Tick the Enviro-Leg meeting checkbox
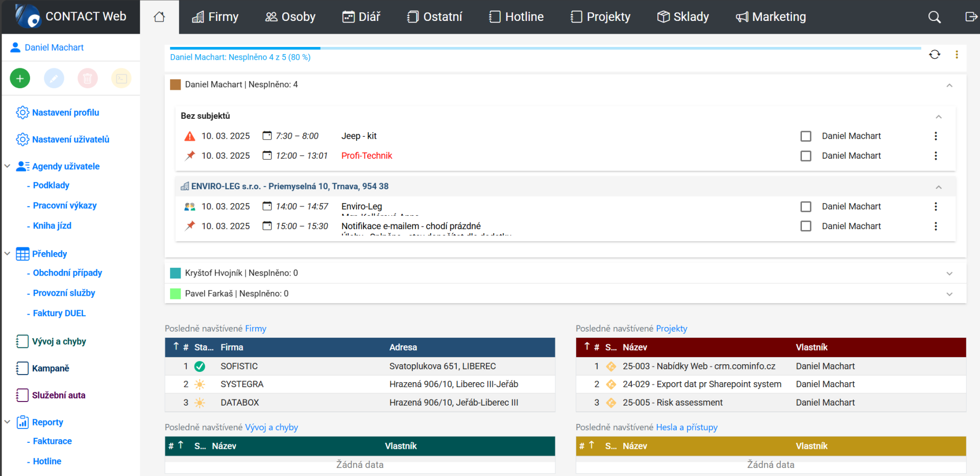This screenshot has width=980, height=476. pyautogui.click(x=806, y=207)
